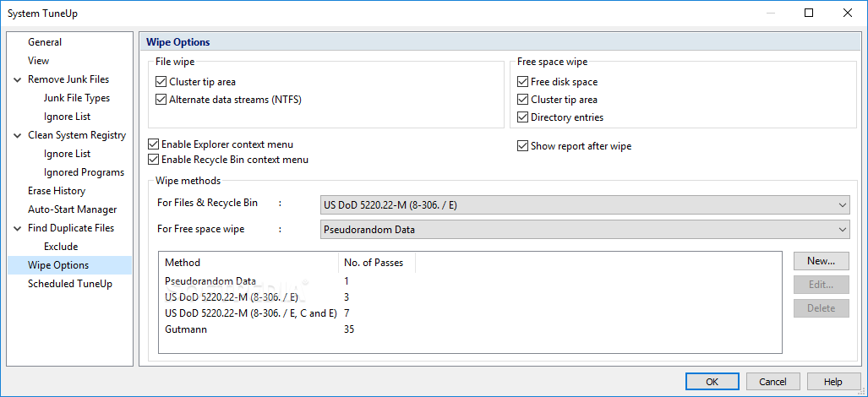Screen dimensions: 868x397
Task: Open Ignore List under Clean System Registry
Action: click(67, 154)
